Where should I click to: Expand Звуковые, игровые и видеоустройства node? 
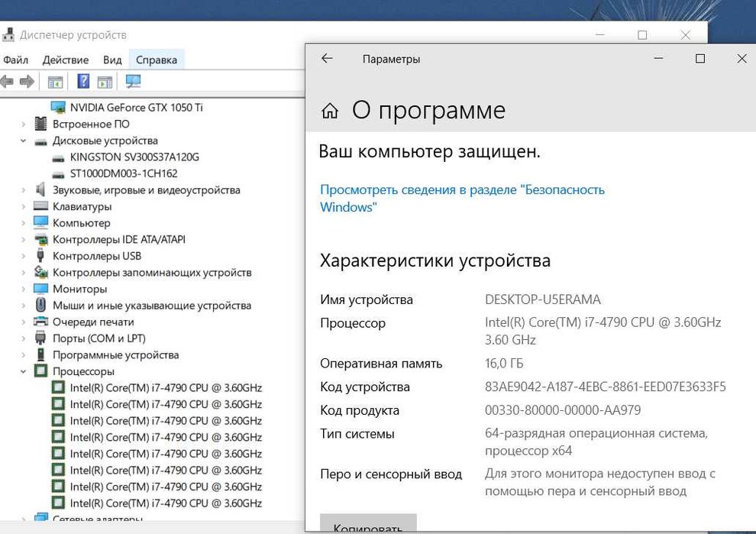23,190
